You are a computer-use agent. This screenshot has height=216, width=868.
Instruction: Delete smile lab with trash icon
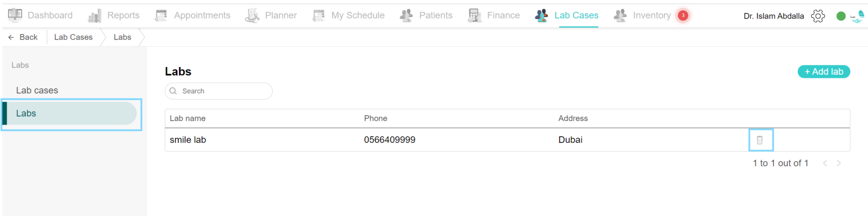[760, 140]
